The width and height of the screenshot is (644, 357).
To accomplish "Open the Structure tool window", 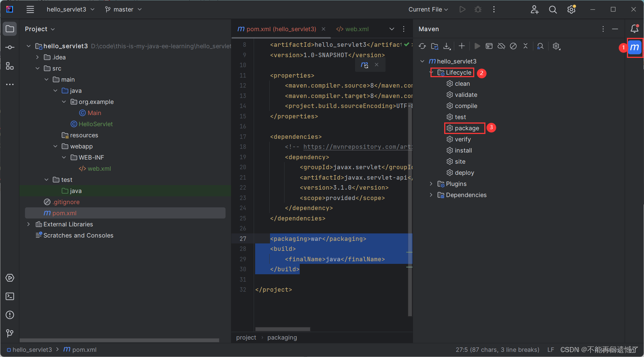I will pyautogui.click(x=10, y=66).
